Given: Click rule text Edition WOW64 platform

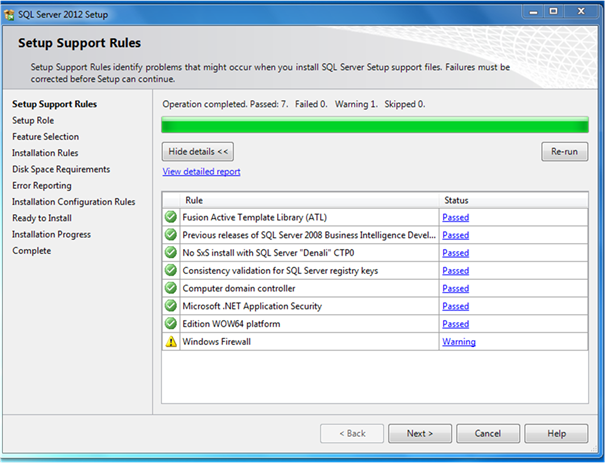Looking at the screenshot, I should [x=232, y=324].
